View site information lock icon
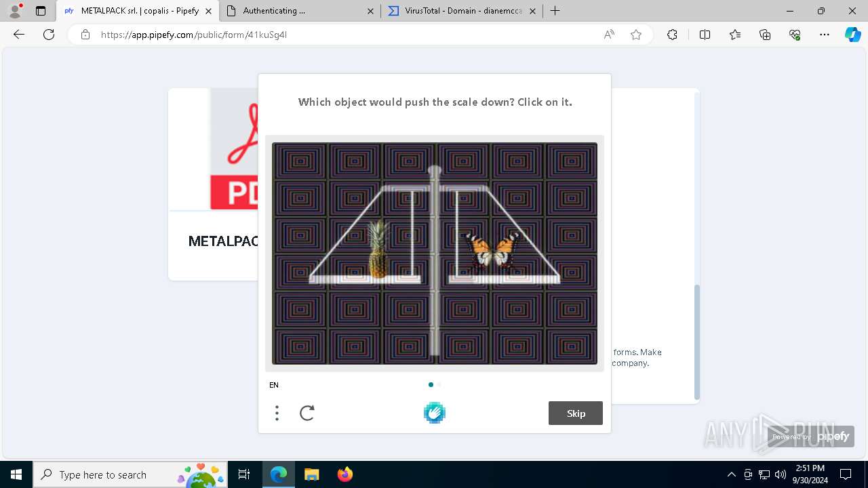The image size is (868, 488). [85, 35]
